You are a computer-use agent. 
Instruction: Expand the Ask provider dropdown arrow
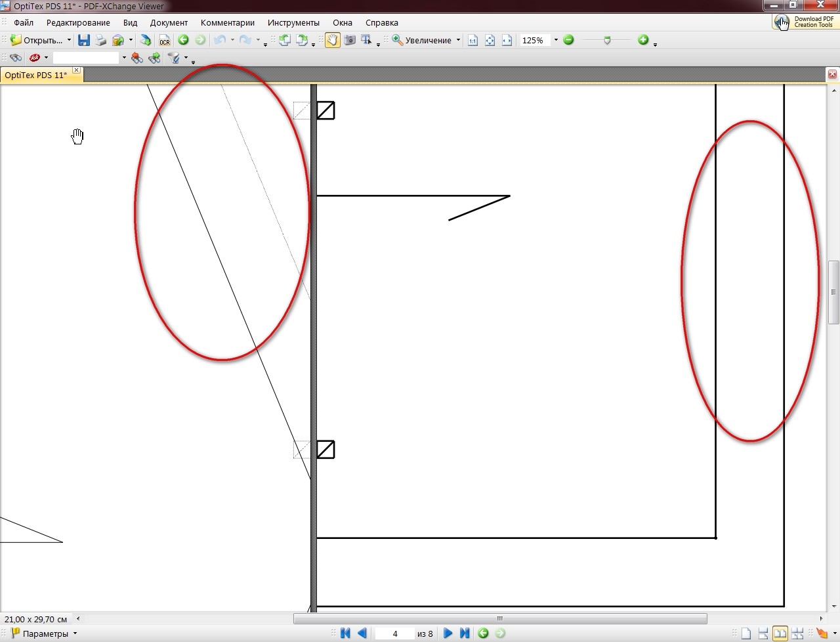46,58
